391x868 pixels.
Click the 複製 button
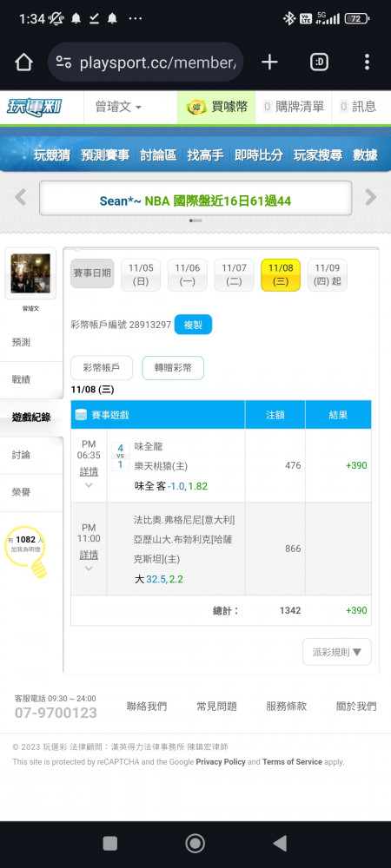(193, 325)
